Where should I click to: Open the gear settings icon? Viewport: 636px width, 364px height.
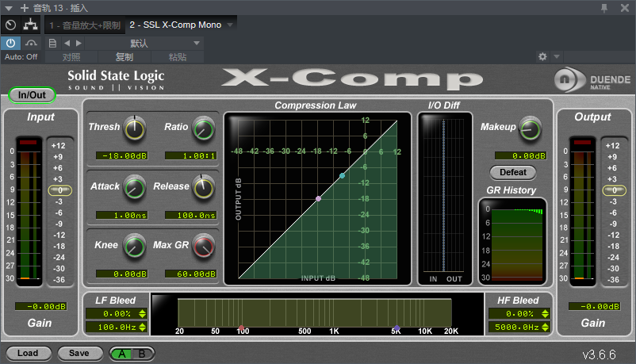click(x=542, y=57)
